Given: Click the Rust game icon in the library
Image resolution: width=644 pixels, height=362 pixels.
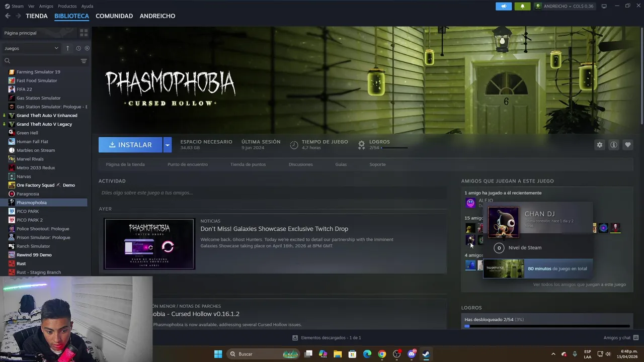Looking at the screenshot, I should click(12, 263).
